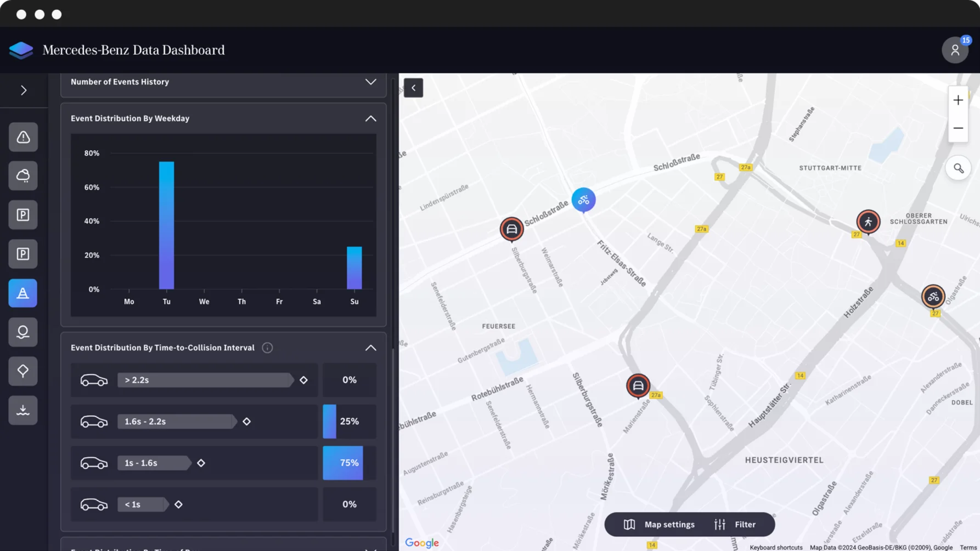Screen dimensions: 980x551
Task: Collapse the Time-to-Collision Interval panel
Action: (x=370, y=348)
